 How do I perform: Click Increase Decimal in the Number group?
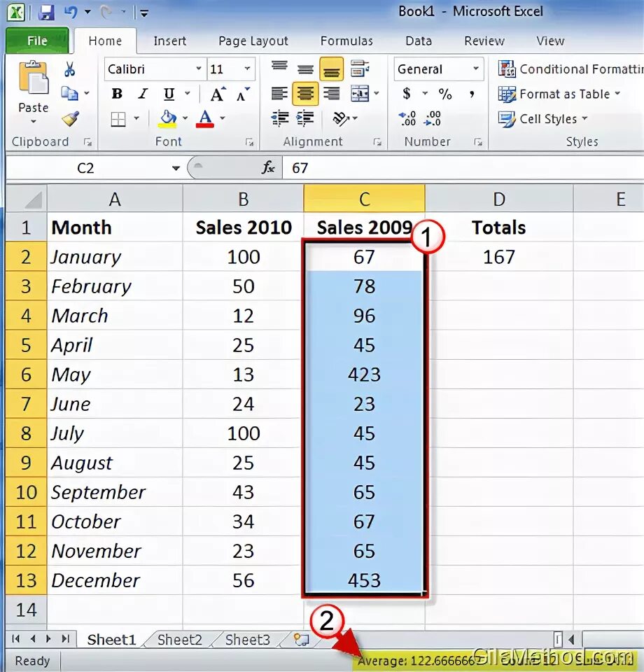pyautogui.click(x=407, y=116)
